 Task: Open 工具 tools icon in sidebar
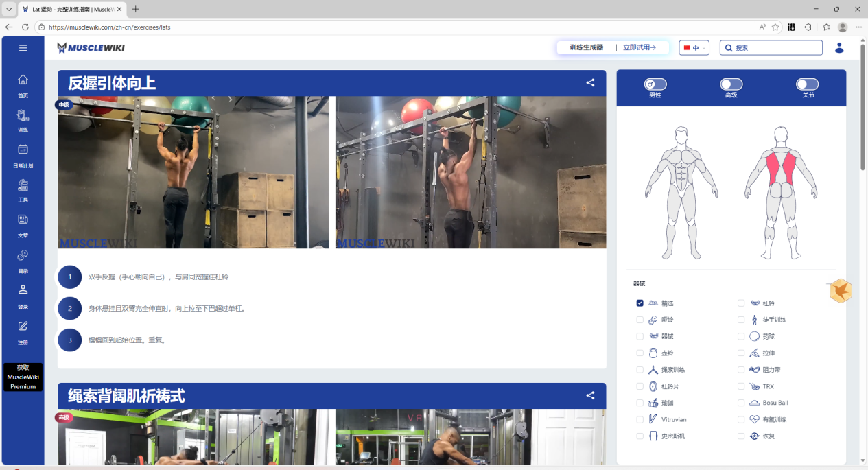pos(23,184)
